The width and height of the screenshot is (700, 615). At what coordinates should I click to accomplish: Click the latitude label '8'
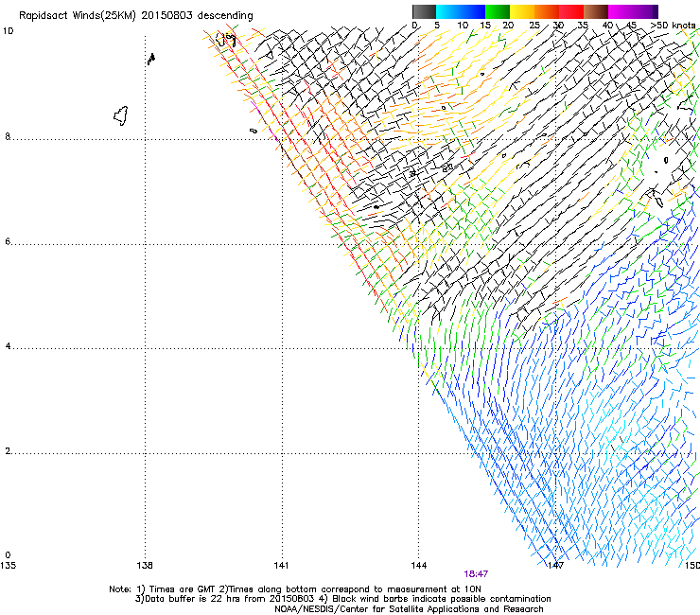coord(8,136)
